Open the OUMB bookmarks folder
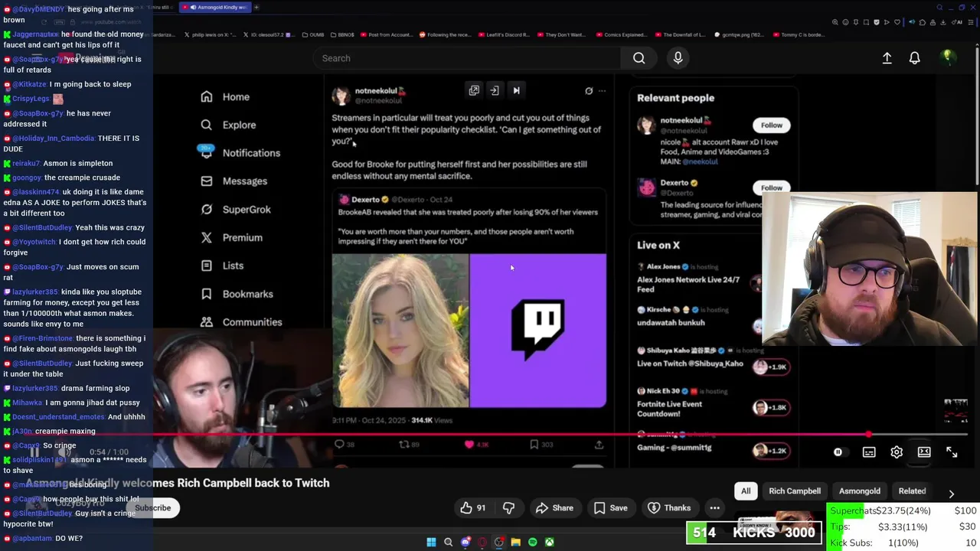 point(315,34)
